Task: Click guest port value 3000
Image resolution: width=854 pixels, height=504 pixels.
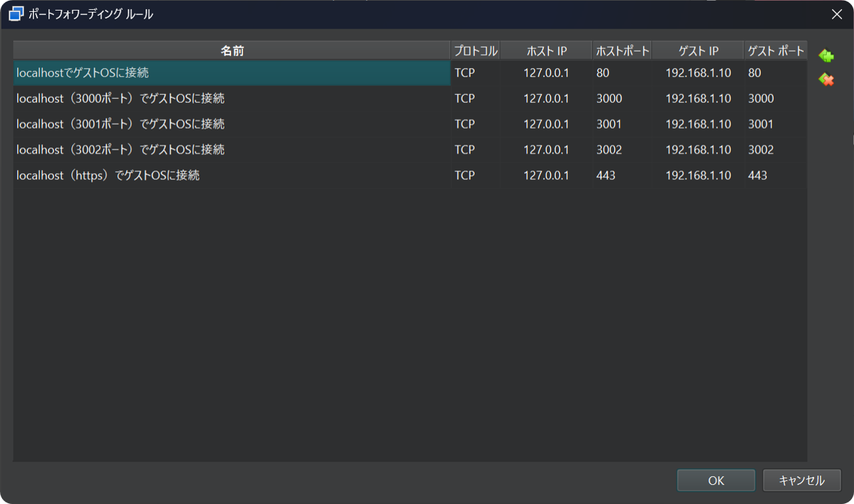Action: click(761, 98)
